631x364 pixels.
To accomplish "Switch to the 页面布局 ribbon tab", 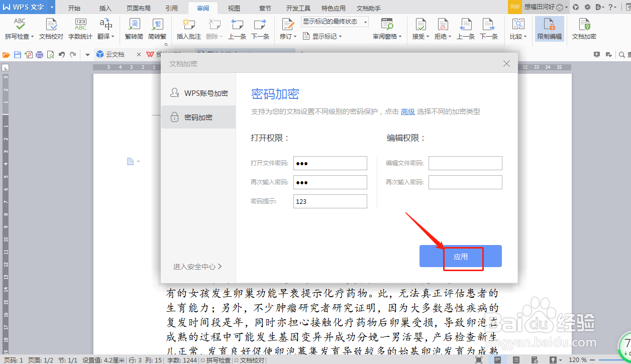I will [x=139, y=8].
